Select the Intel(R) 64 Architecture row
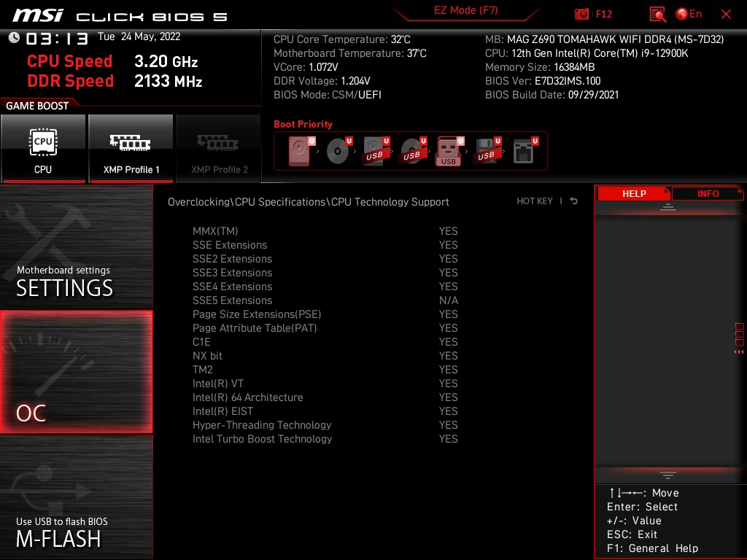Image resolution: width=747 pixels, height=560 pixels. click(325, 397)
